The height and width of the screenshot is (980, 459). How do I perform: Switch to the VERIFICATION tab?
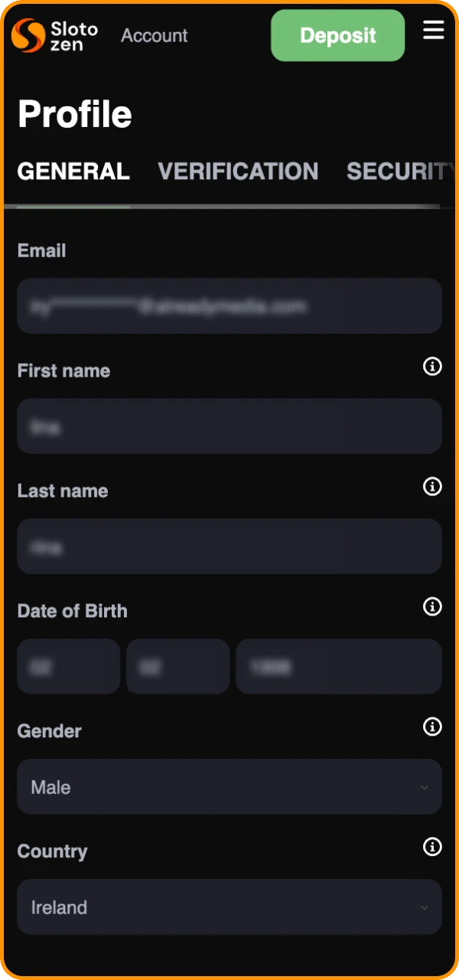(x=238, y=171)
